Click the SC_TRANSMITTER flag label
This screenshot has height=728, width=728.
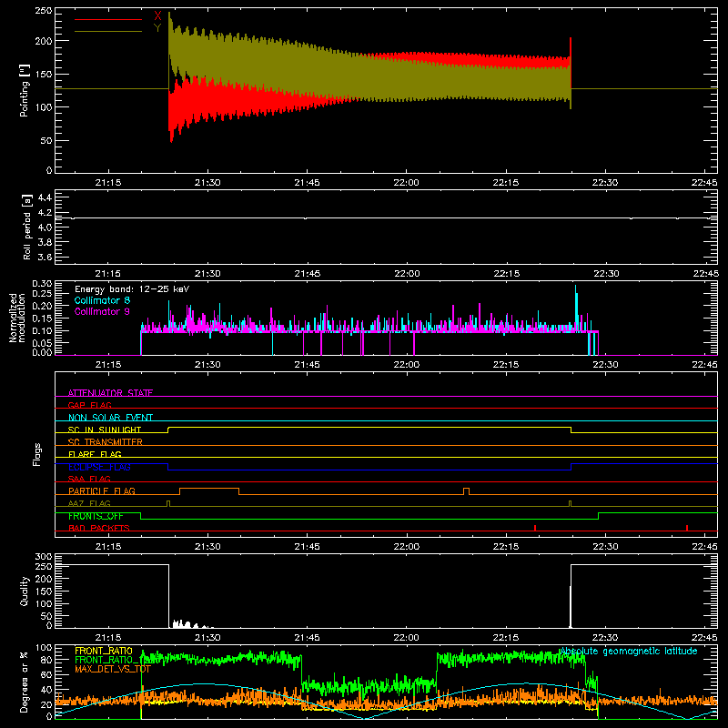tap(106, 441)
